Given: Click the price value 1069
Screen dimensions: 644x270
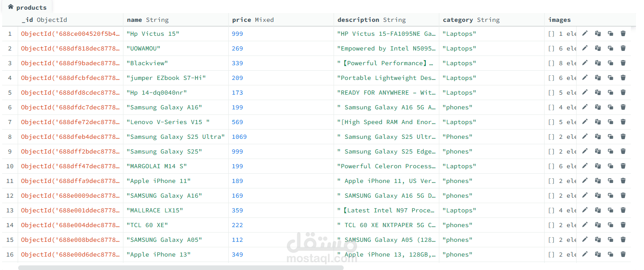Looking at the screenshot, I should 239,137.
